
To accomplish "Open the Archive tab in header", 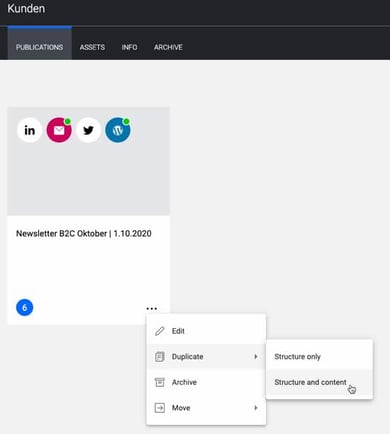I will click(168, 47).
